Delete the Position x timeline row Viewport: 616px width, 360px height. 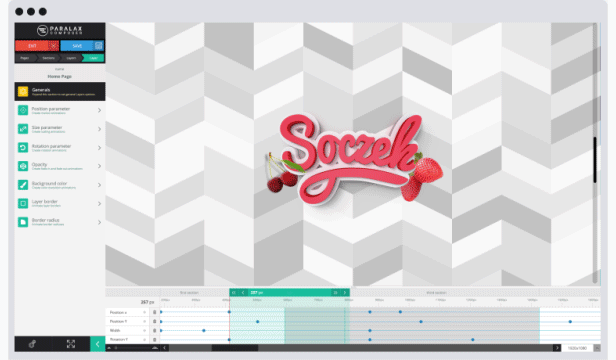tap(154, 312)
